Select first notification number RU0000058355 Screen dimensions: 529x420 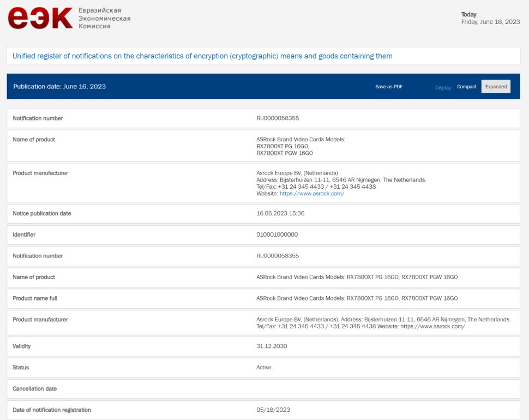(x=278, y=118)
